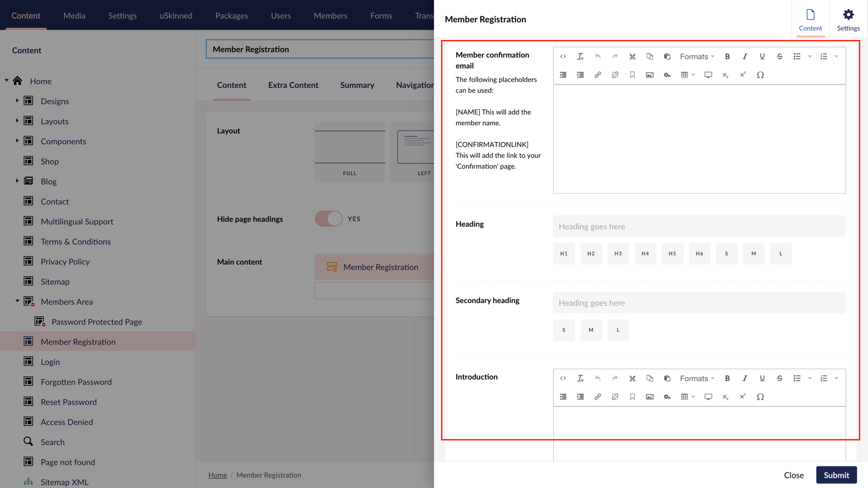
Task: Toggle Hide page headings off
Action: [328, 219]
